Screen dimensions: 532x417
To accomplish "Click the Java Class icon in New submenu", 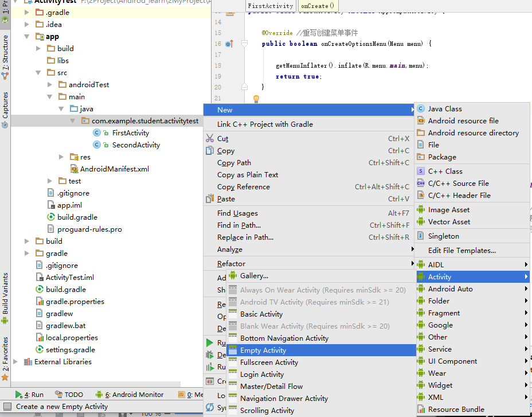I will pyautogui.click(x=421, y=109).
